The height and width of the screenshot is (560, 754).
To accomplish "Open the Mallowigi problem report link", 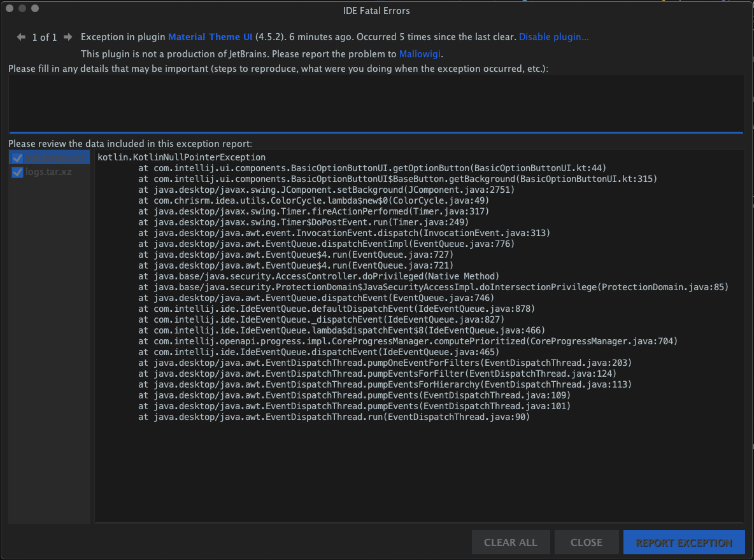I will [420, 54].
